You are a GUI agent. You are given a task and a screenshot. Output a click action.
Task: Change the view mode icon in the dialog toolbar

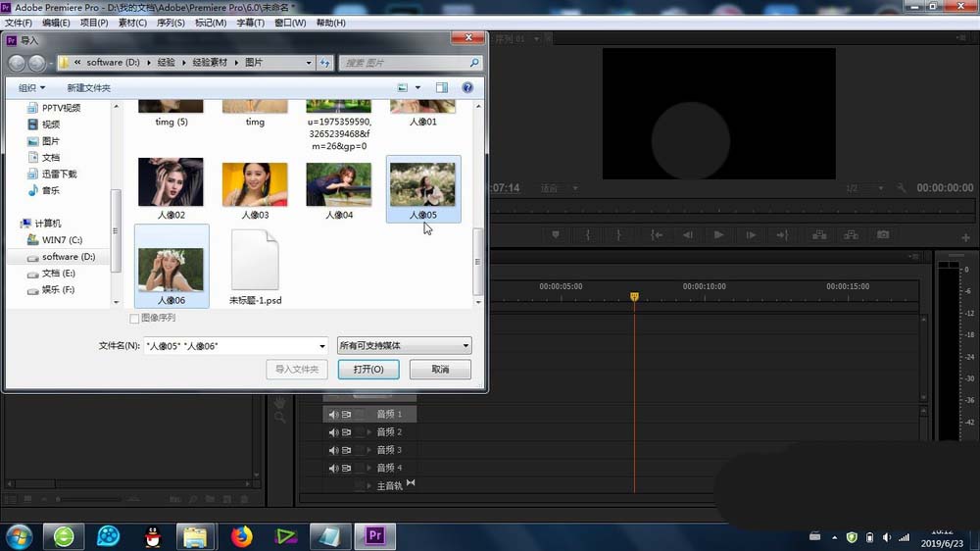[x=403, y=87]
